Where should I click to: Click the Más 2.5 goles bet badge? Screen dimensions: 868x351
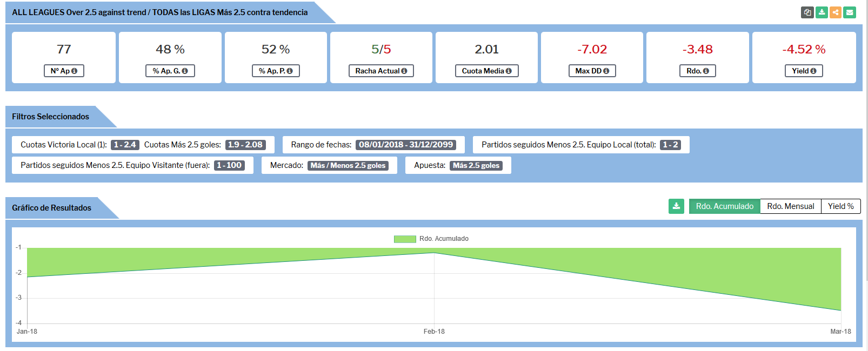[x=476, y=165]
